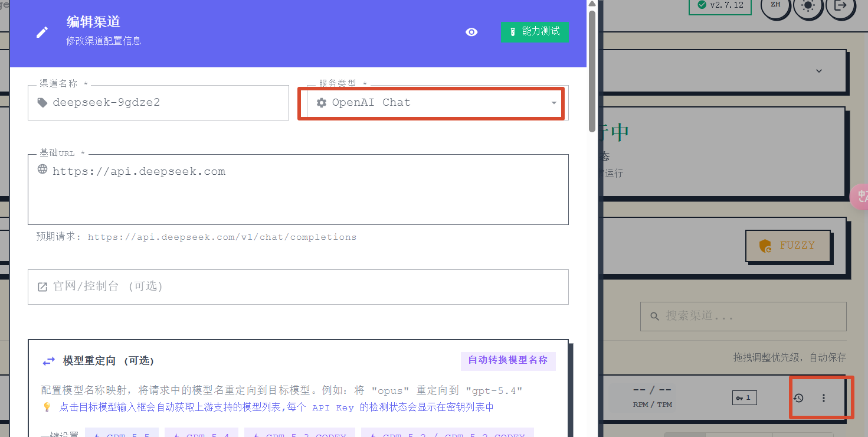Click the green check icon in version badge

click(702, 5)
